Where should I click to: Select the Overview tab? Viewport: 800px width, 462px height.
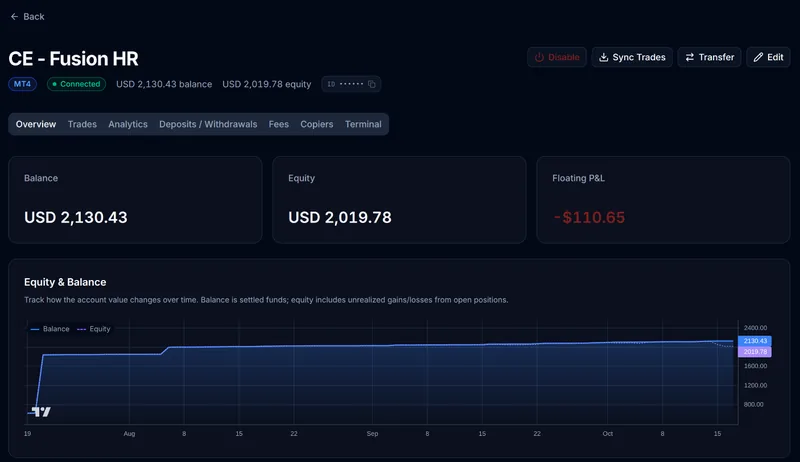coord(36,124)
